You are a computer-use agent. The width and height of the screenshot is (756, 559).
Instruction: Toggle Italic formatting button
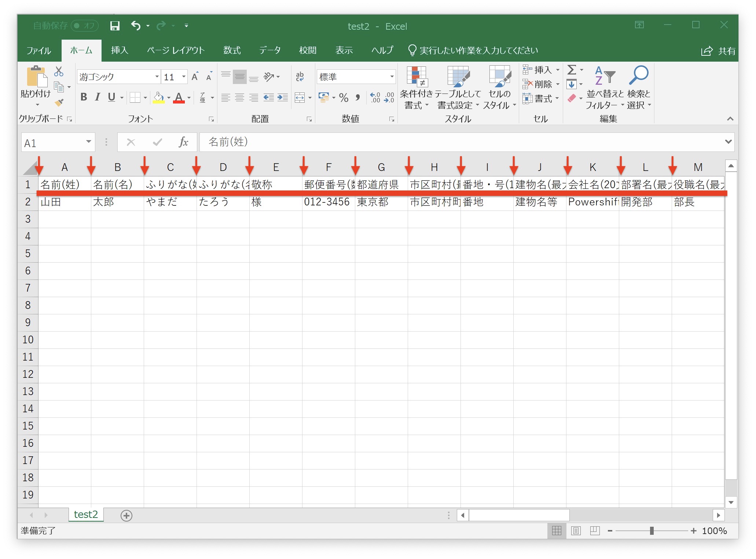click(x=98, y=97)
